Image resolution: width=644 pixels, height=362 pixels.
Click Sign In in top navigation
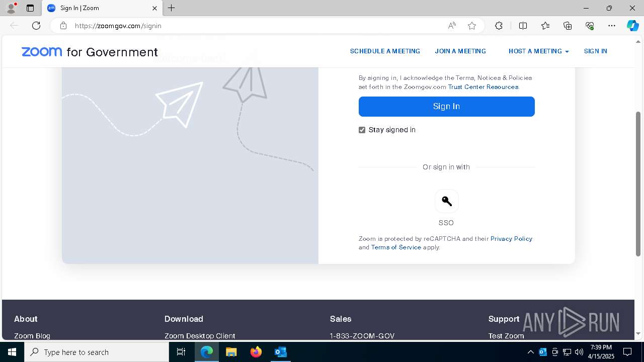tap(595, 51)
